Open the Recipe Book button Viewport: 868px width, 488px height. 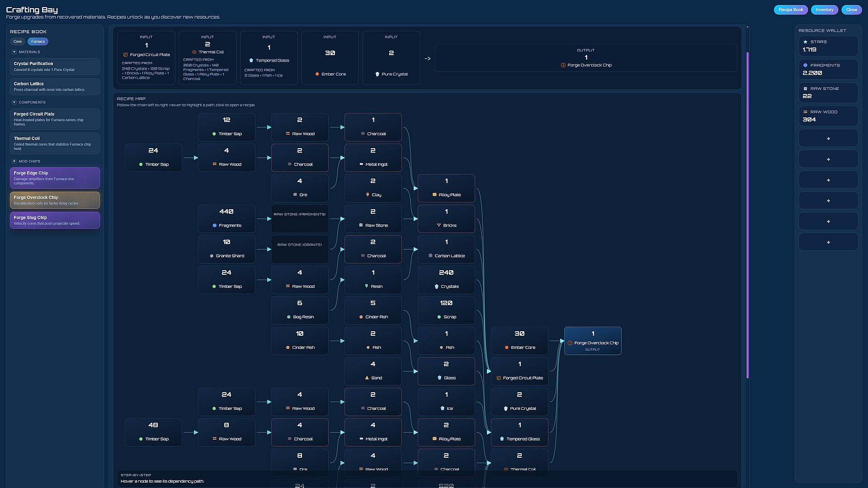pos(791,9)
